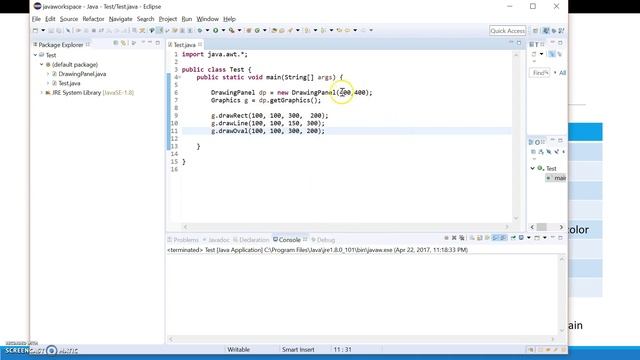Screen dimensions: 640x360
Task: Click the New Java Class green icon
Action: click(257, 30)
